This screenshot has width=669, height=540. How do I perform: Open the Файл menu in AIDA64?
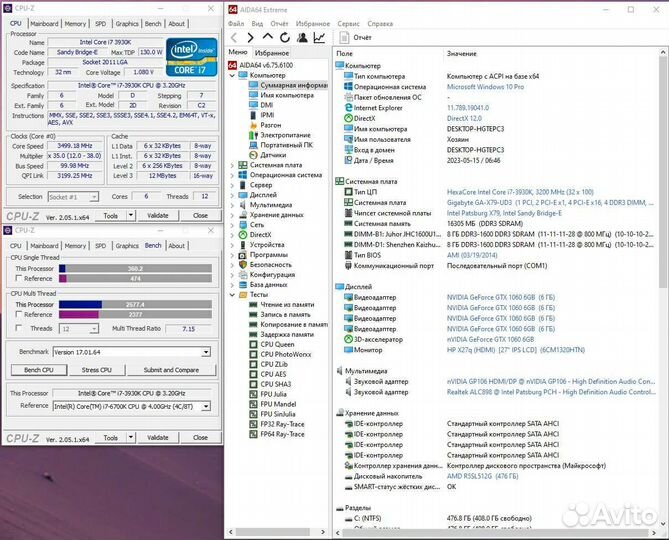click(x=236, y=23)
